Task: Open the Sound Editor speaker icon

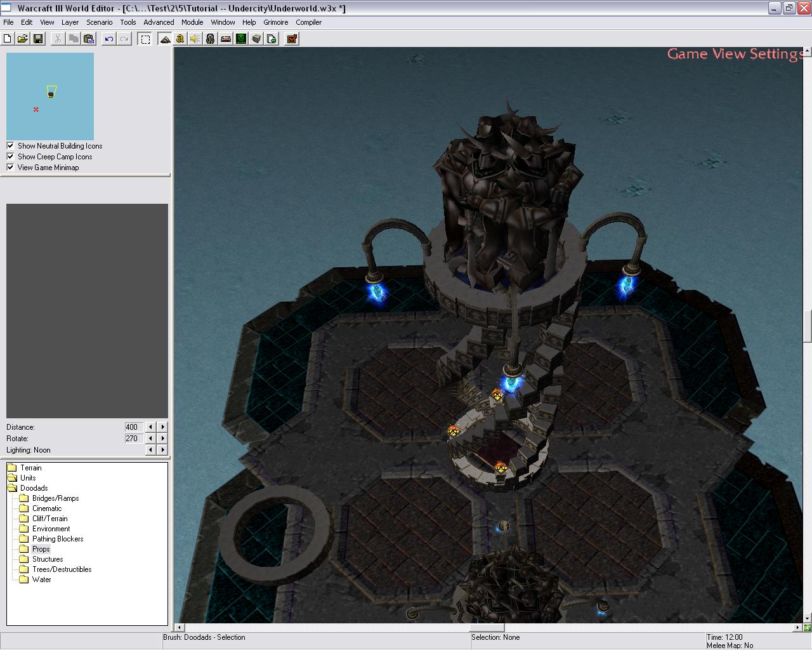Action: click(x=195, y=39)
